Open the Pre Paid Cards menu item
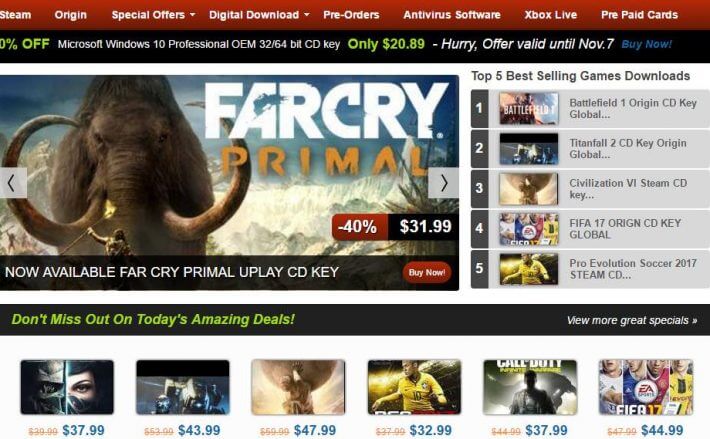Viewport: 710px width, 439px height. coord(639,15)
